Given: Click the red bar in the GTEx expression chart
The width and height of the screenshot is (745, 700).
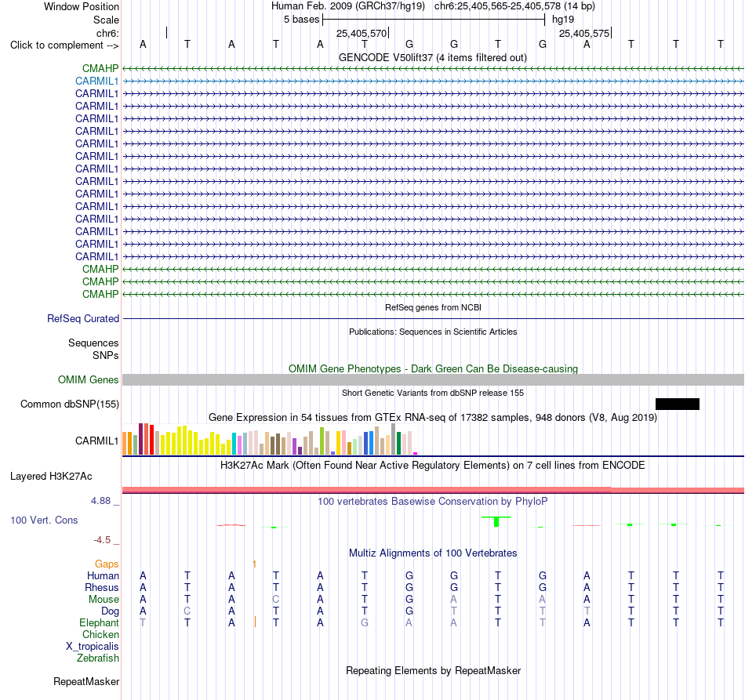Looking at the screenshot, I should [151, 440].
